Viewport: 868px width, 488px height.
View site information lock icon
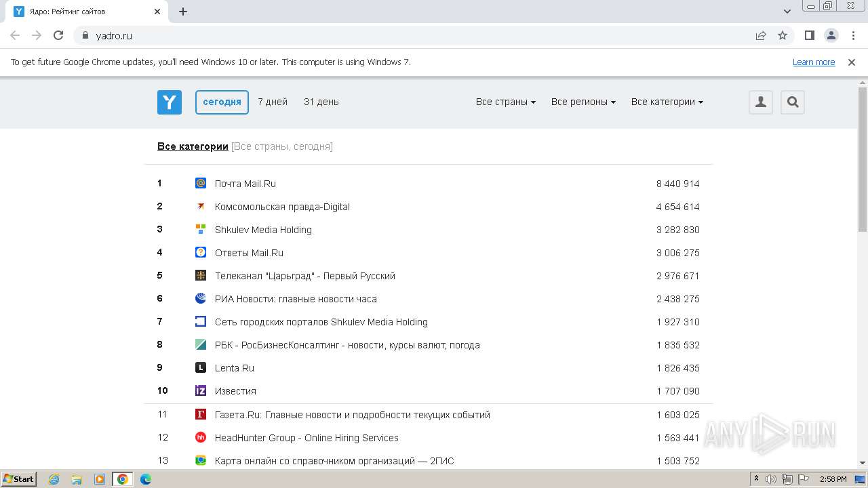coord(85,35)
